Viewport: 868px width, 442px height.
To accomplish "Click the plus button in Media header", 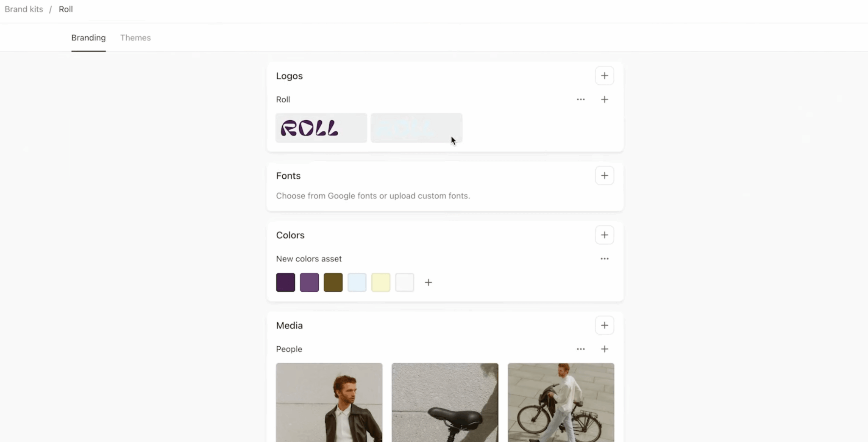I will click(x=604, y=326).
